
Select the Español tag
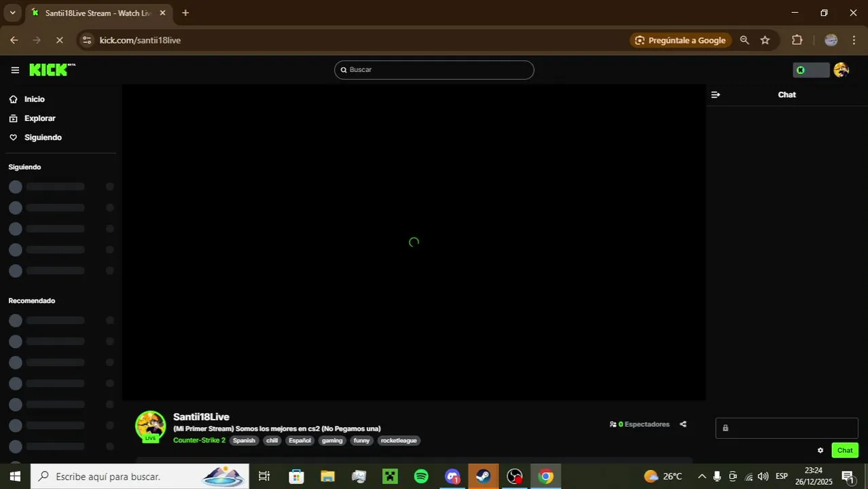(x=300, y=441)
